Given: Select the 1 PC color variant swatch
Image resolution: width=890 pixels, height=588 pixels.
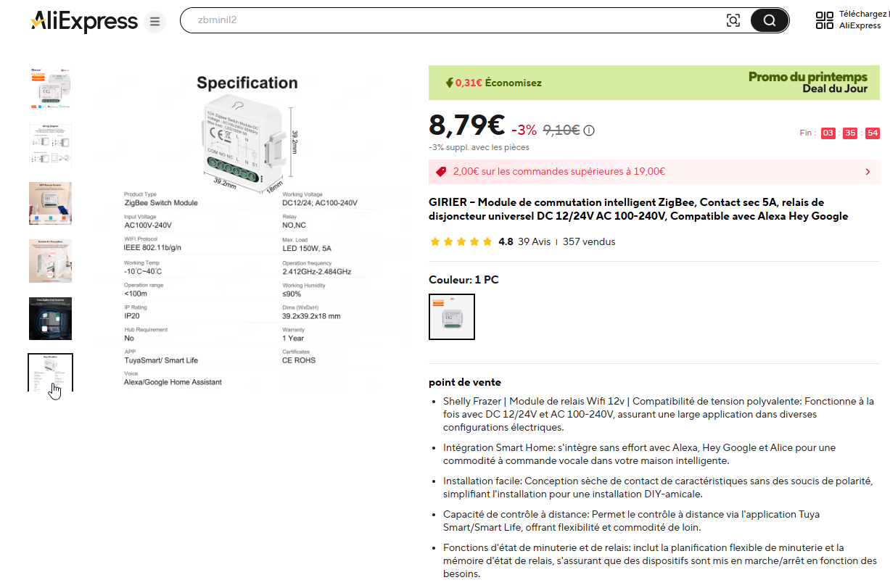Looking at the screenshot, I should 452,317.
